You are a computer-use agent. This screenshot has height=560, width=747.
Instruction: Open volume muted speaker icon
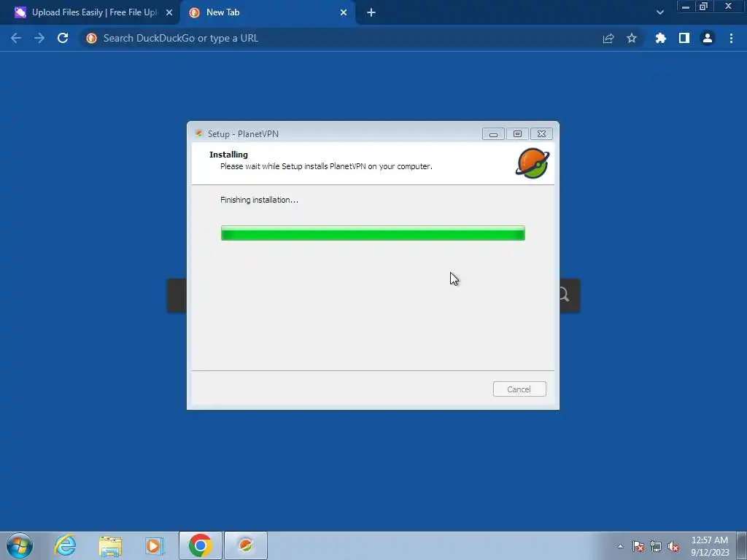pyautogui.click(x=673, y=546)
